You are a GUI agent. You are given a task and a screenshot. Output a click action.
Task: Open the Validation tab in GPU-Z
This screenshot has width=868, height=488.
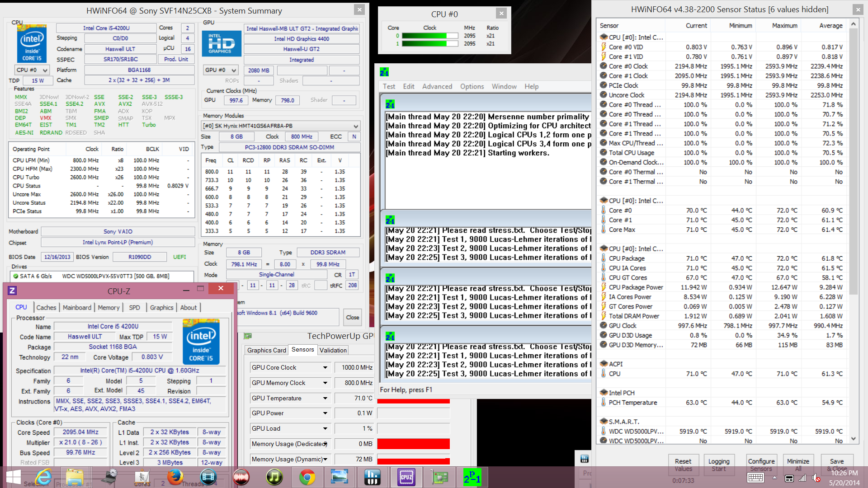click(x=333, y=350)
